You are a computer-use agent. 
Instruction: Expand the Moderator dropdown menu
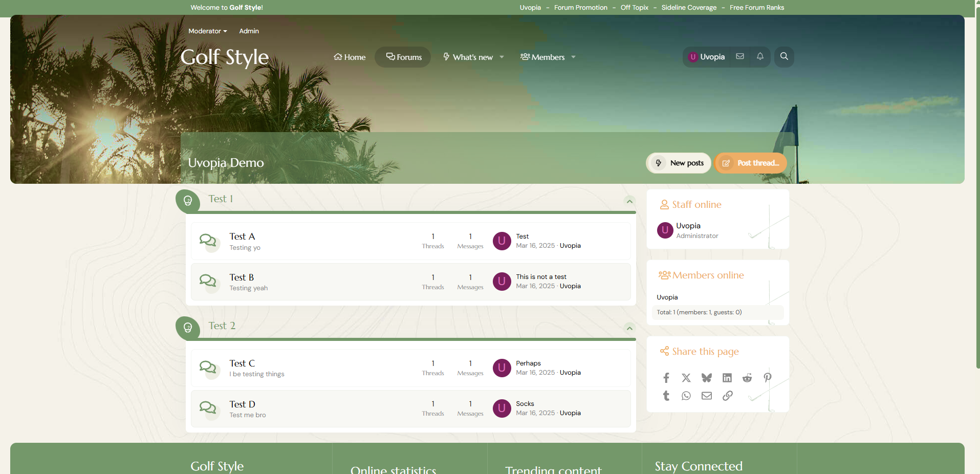[207, 31]
